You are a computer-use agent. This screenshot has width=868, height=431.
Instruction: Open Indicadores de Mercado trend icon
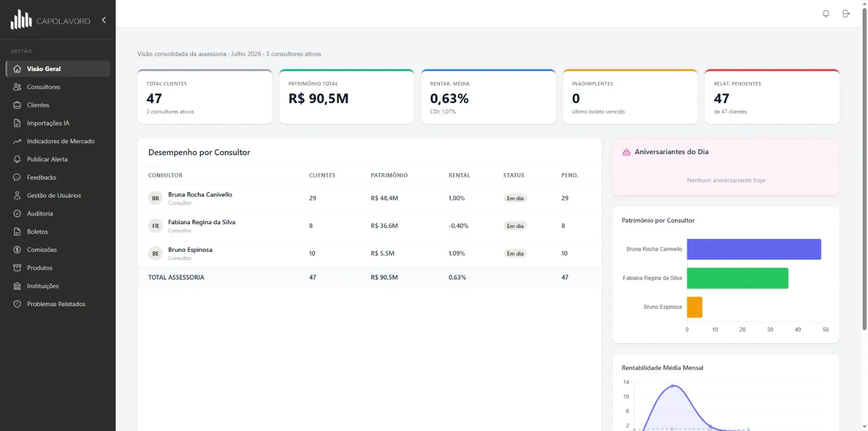tap(17, 141)
